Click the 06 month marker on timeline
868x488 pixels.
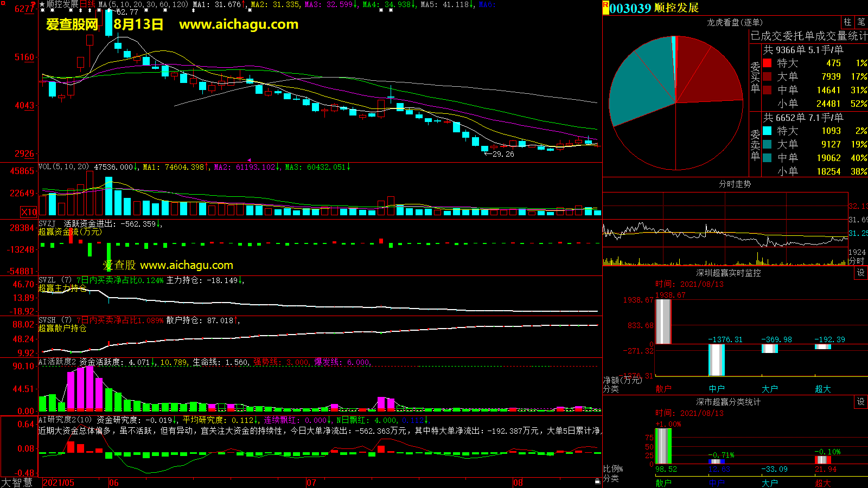click(113, 483)
